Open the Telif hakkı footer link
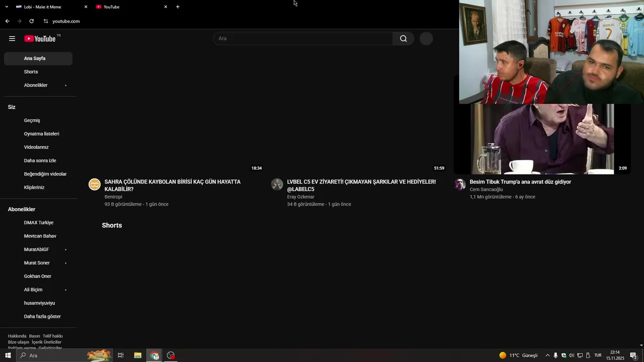The height and width of the screenshot is (362, 644). [53, 336]
